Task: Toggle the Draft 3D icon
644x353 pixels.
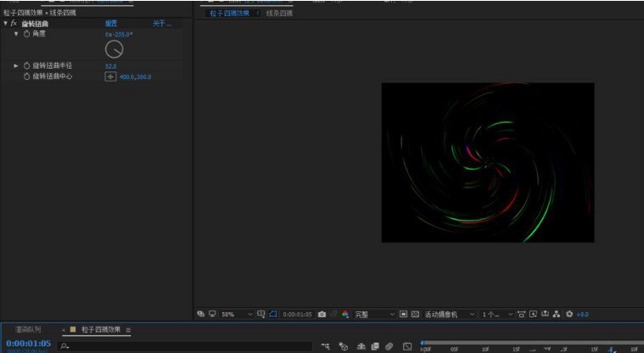Action: [344, 346]
